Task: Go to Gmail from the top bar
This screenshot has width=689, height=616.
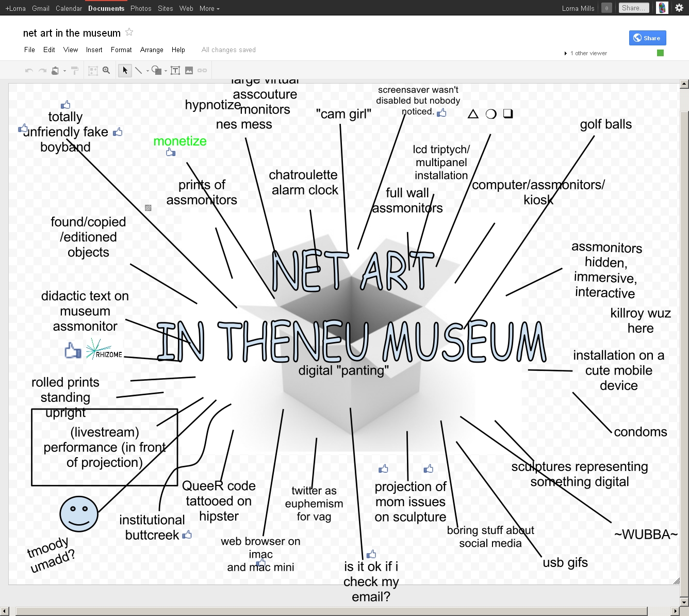Action: pyautogui.click(x=41, y=8)
